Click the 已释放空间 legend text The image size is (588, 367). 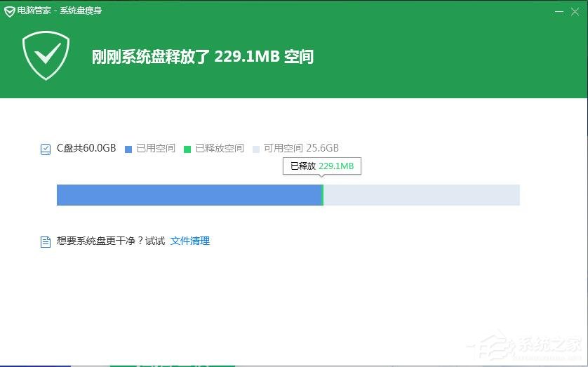(x=220, y=149)
